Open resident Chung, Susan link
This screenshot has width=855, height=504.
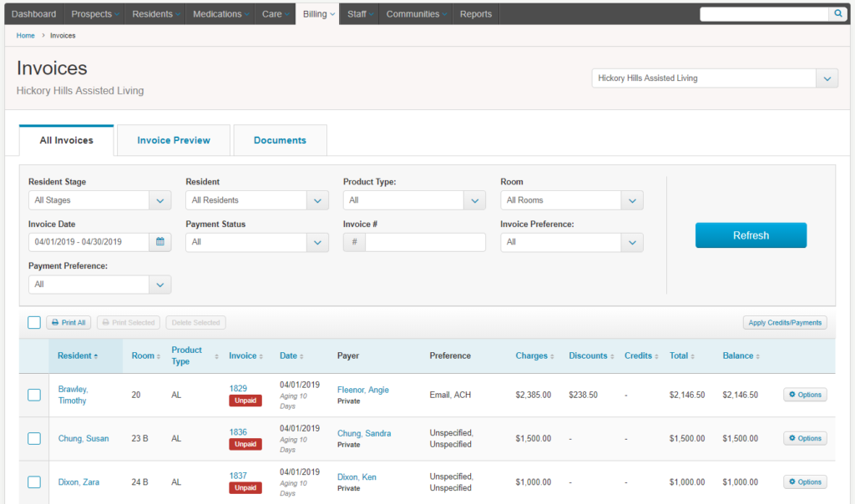[x=83, y=439]
